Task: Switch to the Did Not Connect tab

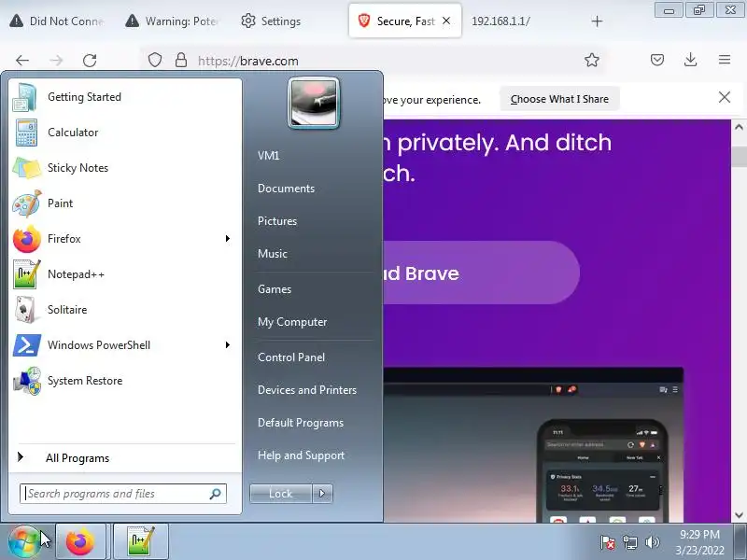Action: (x=57, y=21)
